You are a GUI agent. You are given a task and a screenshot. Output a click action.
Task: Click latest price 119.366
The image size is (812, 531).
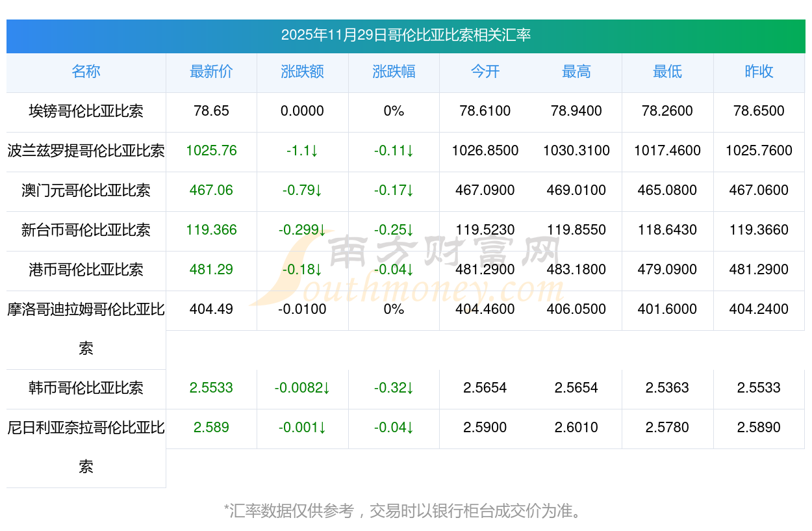211,230
